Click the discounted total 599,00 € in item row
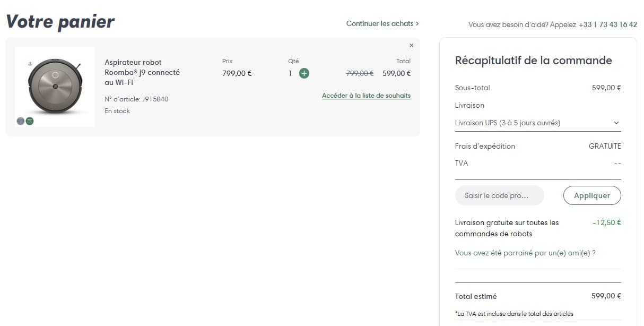The image size is (644, 326). coord(396,73)
